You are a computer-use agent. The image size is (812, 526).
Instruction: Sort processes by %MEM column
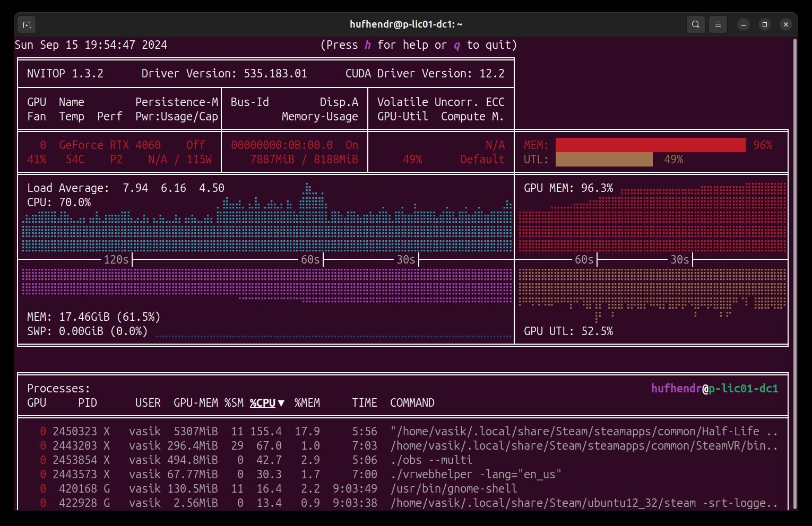tap(307, 403)
